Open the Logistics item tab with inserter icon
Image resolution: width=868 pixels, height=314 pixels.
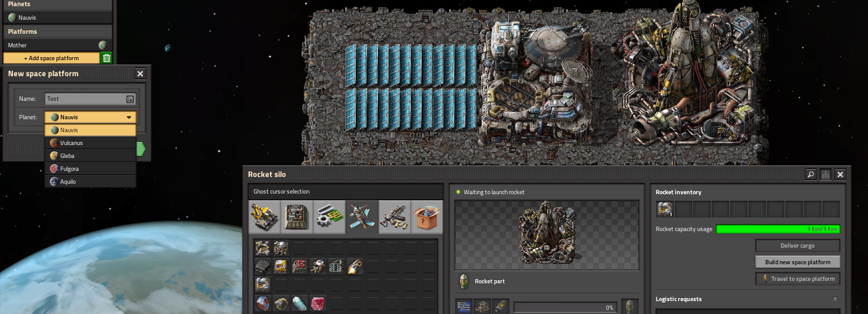[x=265, y=218]
